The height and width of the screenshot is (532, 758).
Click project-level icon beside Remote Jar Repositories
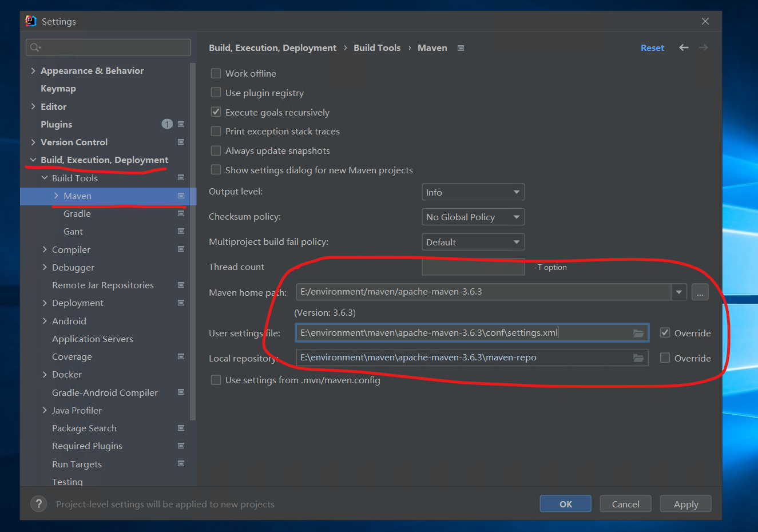click(x=181, y=285)
